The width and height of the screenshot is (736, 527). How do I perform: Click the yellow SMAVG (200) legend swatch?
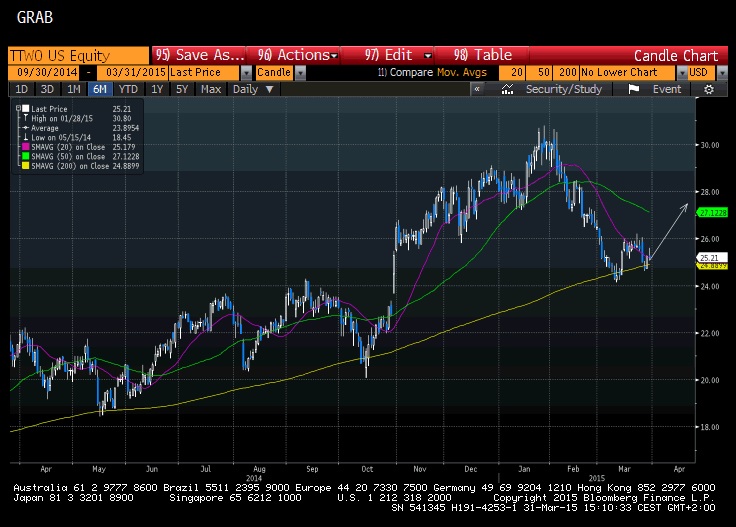25,166
